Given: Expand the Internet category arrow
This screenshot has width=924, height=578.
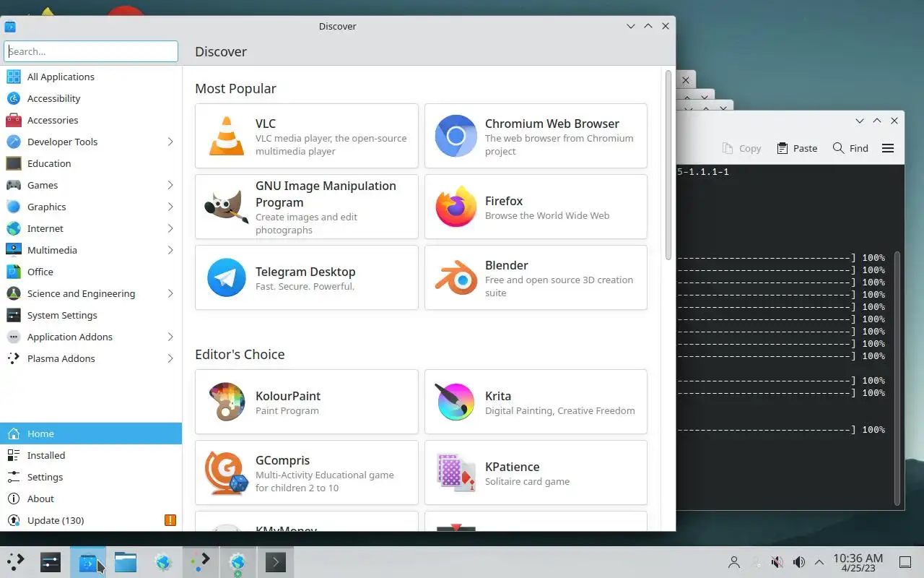Looking at the screenshot, I should click(170, 228).
